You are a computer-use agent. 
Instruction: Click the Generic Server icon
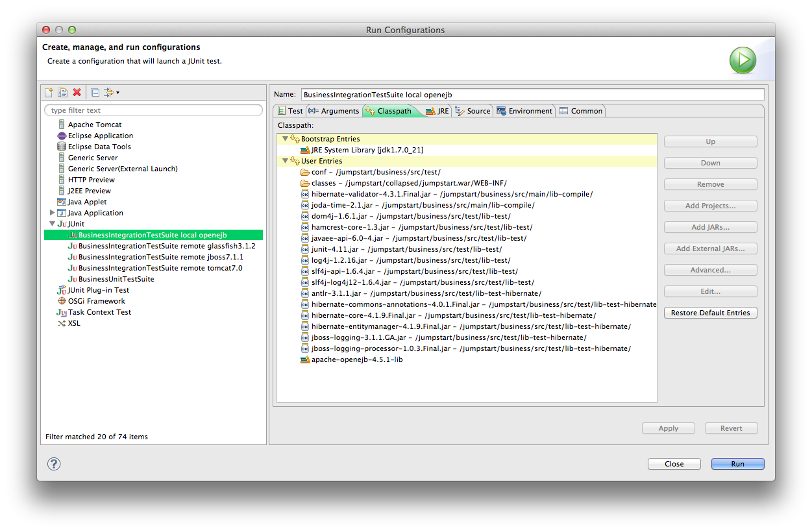click(x=62, y=158)
